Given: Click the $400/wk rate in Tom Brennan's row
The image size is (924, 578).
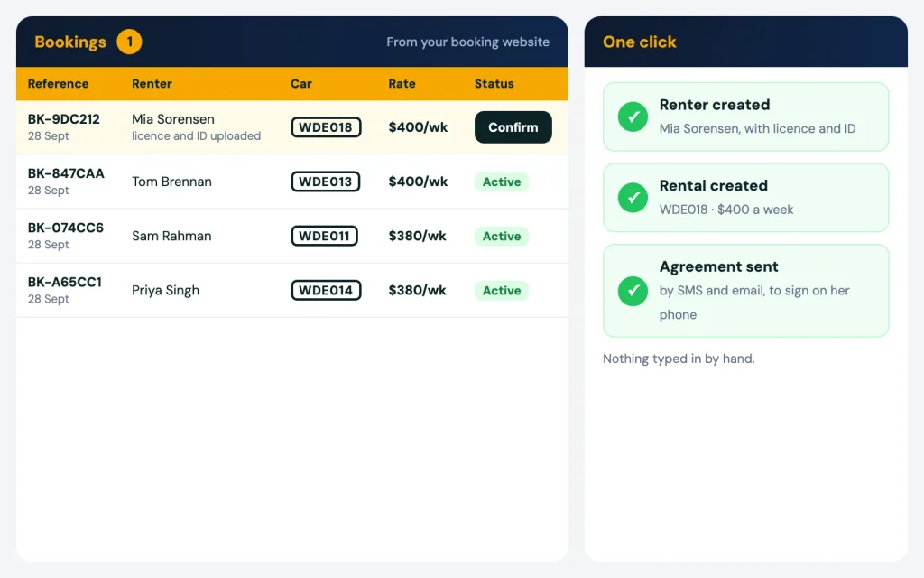Looking at the screenshot, I should pos(418,182).
